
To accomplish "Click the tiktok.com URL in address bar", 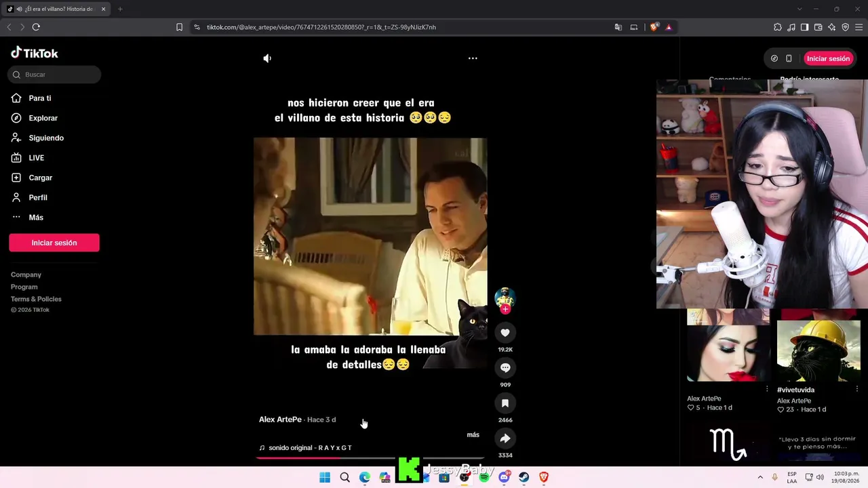I will [x=321, y=27].
